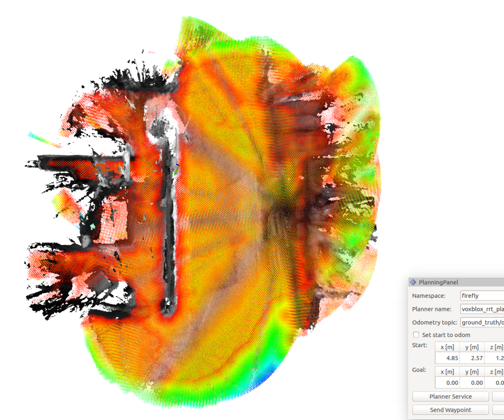This screenshot has height=420, width=504.
Task: Click the Start: label
Action: coord(419,345)
